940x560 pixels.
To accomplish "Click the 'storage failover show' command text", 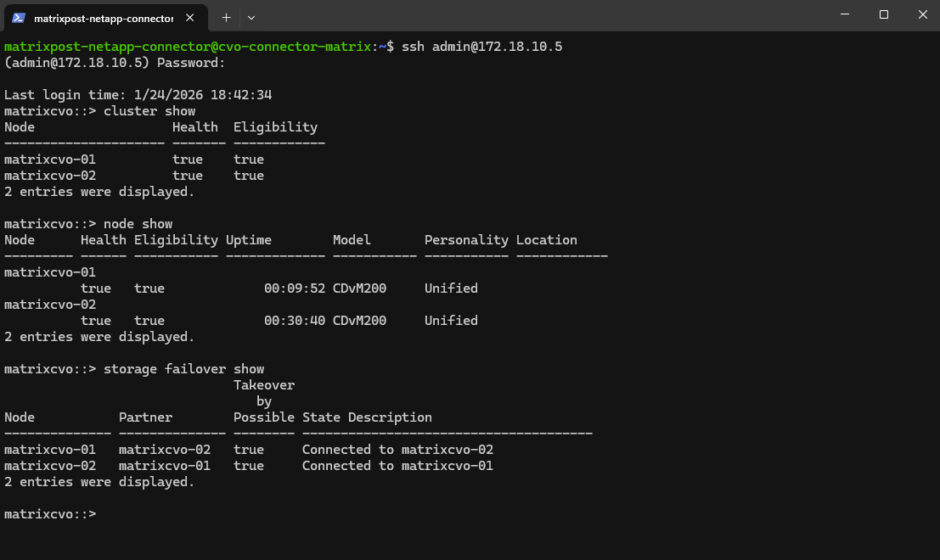I will 183,369.
